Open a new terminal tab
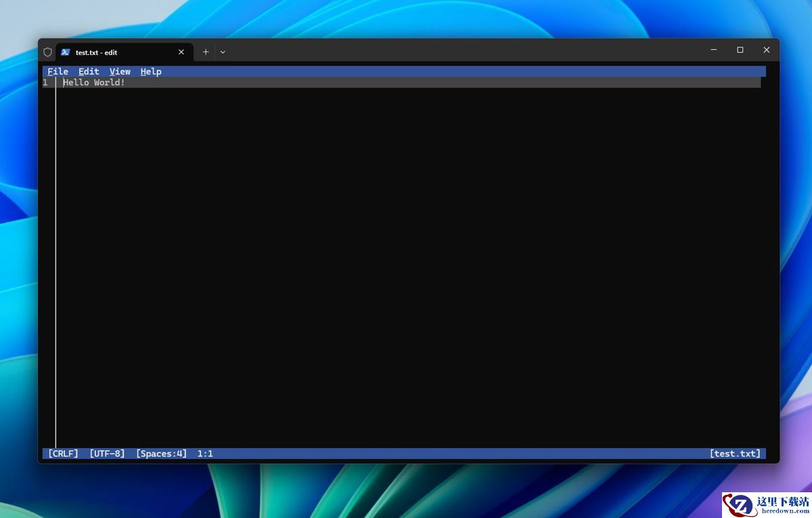This screenshot has width=812, height=518. 206,52
